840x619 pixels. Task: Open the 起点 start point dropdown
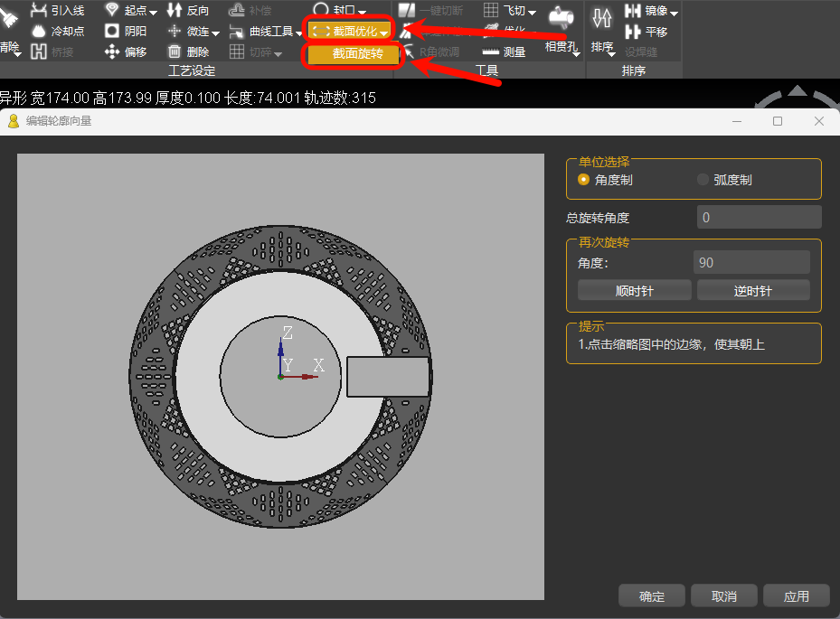point(152,12)
